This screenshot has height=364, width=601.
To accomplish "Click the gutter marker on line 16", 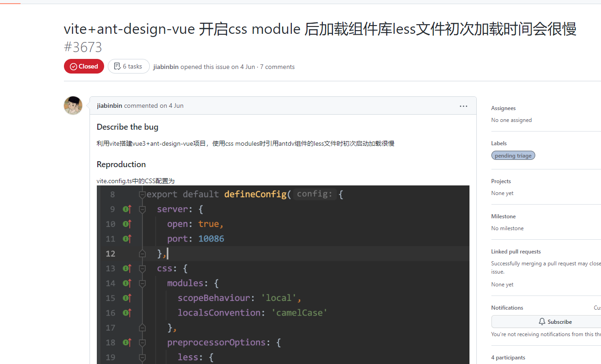I will pyautogui.click(x=127, y=313).
